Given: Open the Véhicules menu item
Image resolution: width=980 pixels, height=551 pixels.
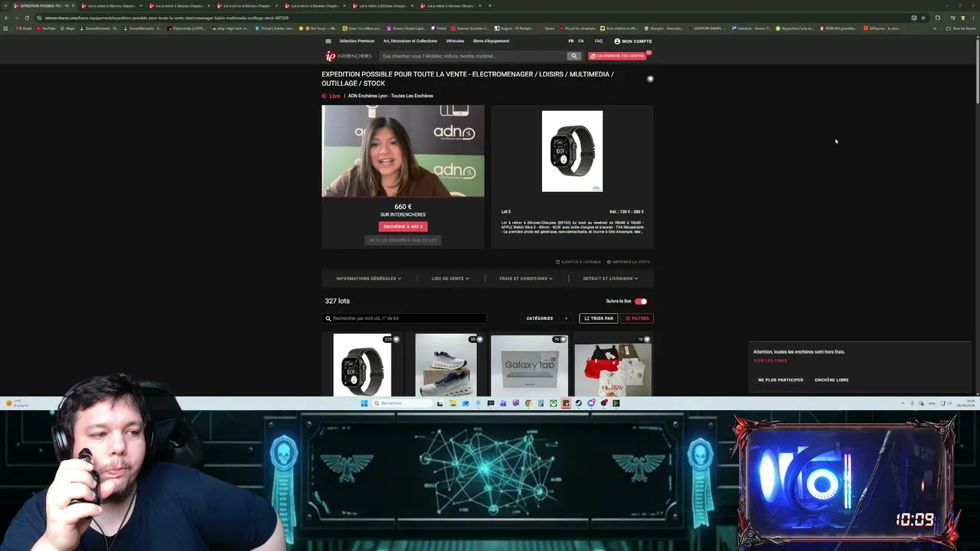Looking at the screenshot, I should coord(455,41).
